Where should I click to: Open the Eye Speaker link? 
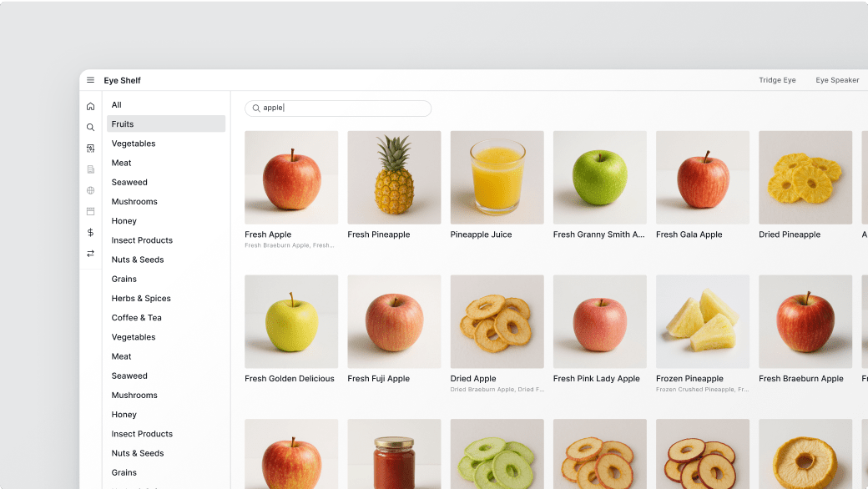point(837,80)
